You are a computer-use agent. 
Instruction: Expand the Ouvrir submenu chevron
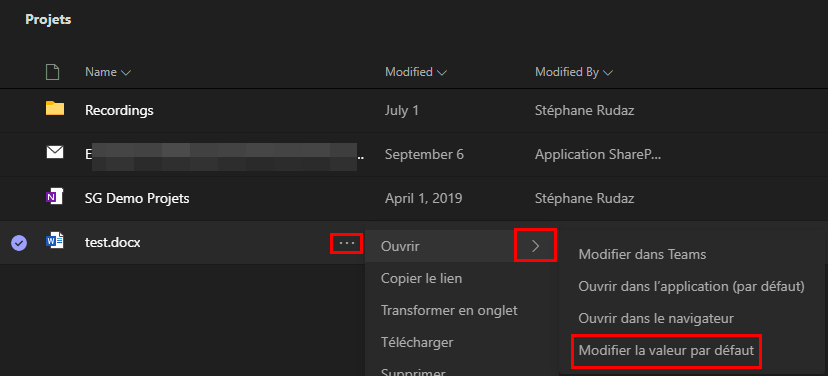tap(535, 246)
